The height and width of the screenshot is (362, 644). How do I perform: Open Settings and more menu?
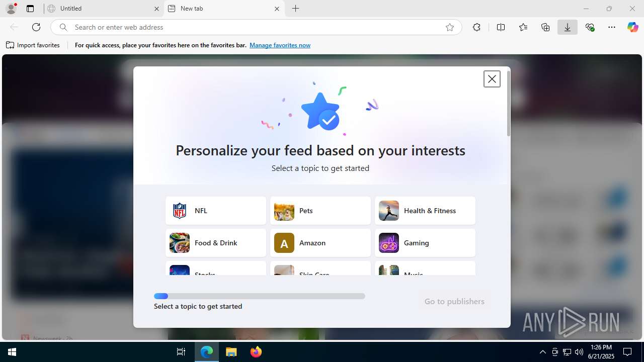(612, 27)
